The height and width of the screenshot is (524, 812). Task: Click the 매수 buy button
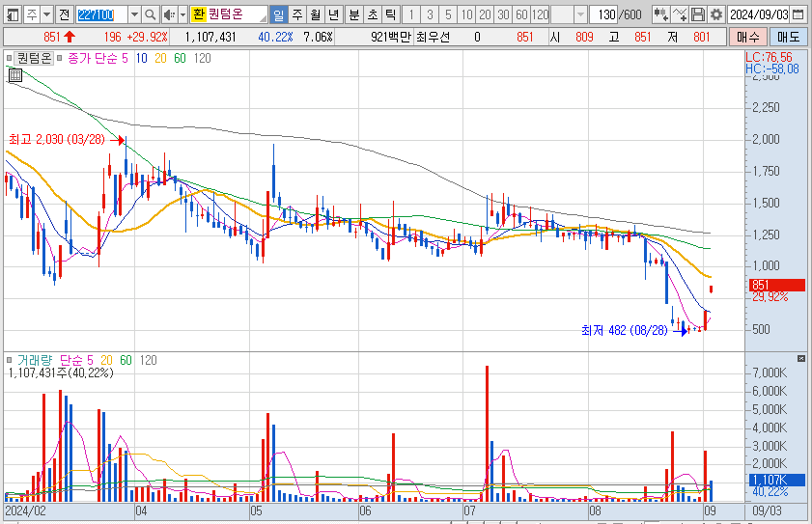747,37
